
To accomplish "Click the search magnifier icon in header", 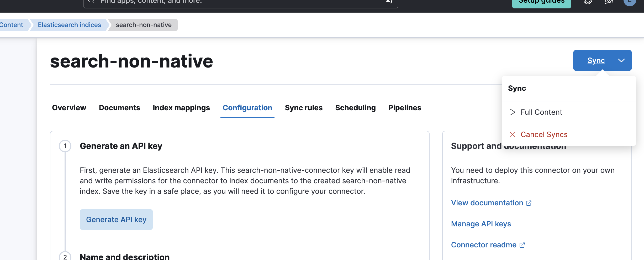I will coord(91,2).
